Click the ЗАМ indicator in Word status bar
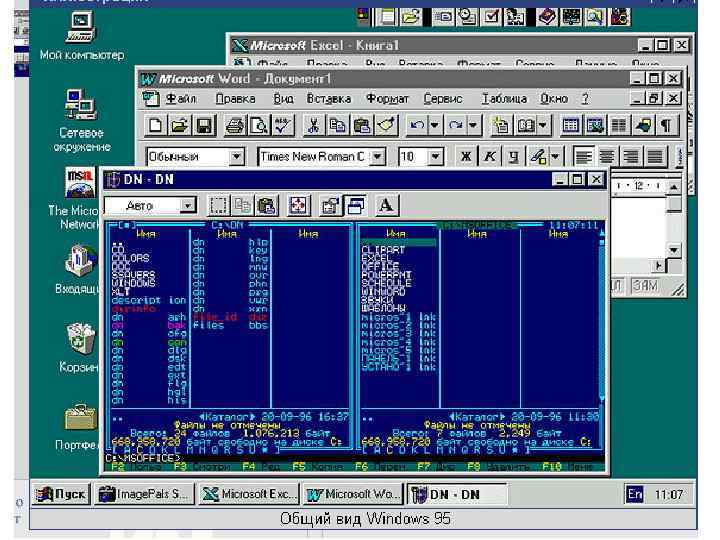The image size is (720, 540). [x=645, y=286]
